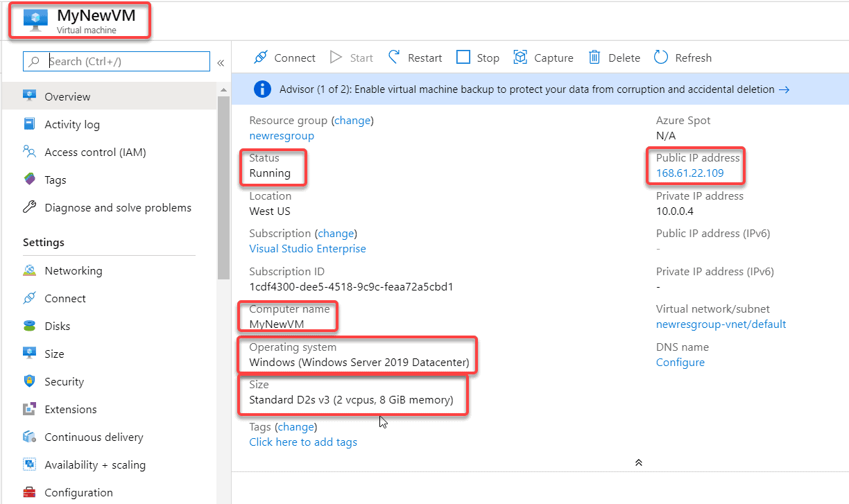The image size is (849, 504).
Task: Open the newresgroup resource group link
Action: pos(281,136)
